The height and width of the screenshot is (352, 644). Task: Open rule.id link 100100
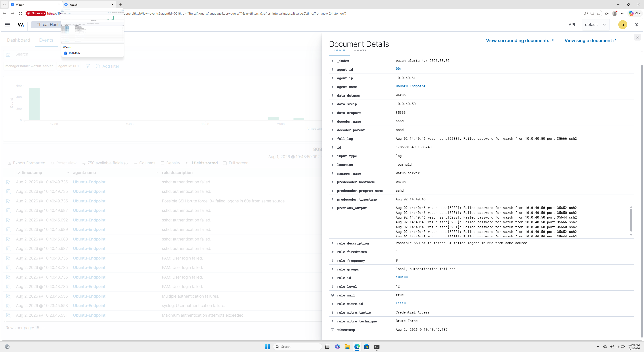(402, 277)
